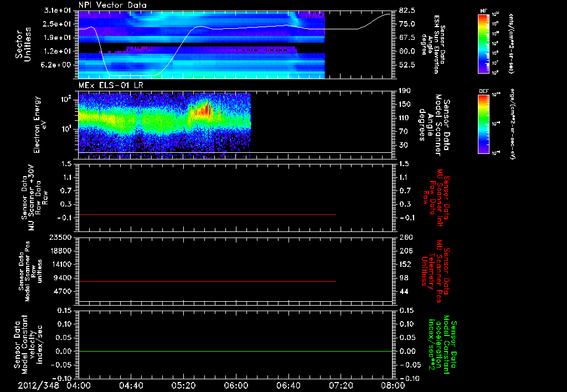Click the 52.5 elevation angle axis value
Viewport: 567px width, 392px height.
click(x=407, y=65)
